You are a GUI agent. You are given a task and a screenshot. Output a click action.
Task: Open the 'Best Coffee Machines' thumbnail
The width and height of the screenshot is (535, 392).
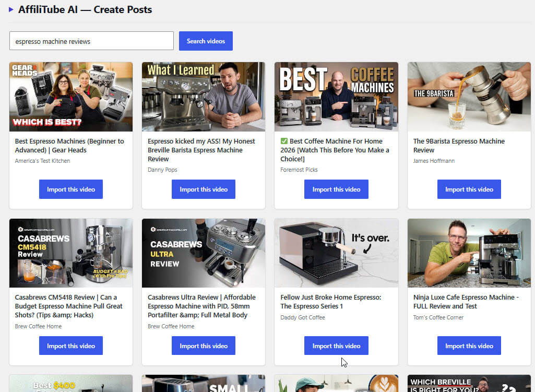(x=337, y=97)
